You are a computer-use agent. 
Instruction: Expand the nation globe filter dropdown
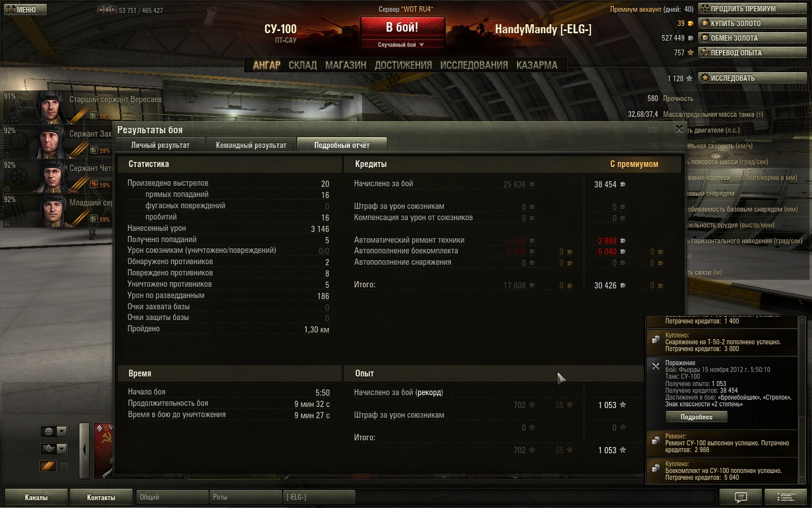54,431
